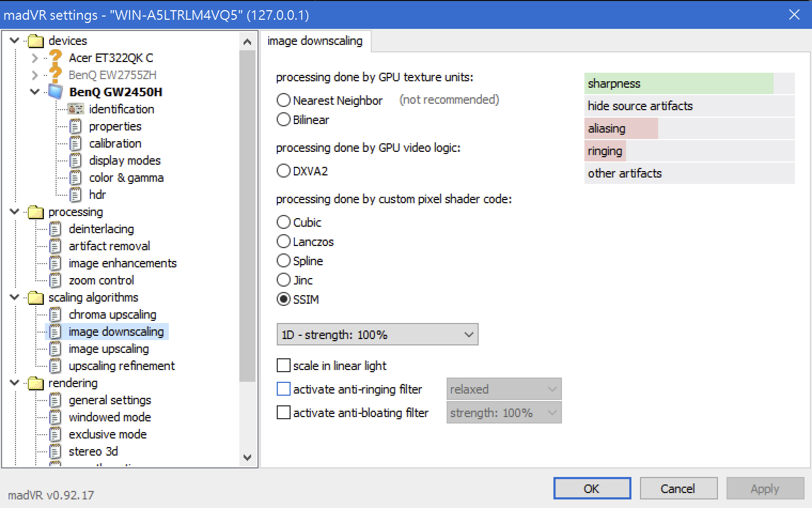The image size is (812, 508).
Task: Choose DXVA2 GPU video logic
Action: pos(284,171)
